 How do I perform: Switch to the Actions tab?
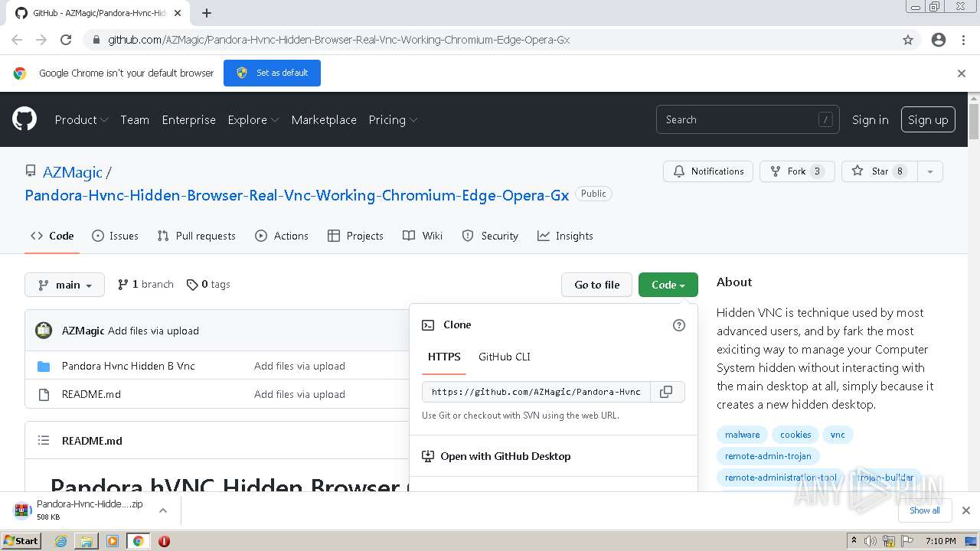282,236
